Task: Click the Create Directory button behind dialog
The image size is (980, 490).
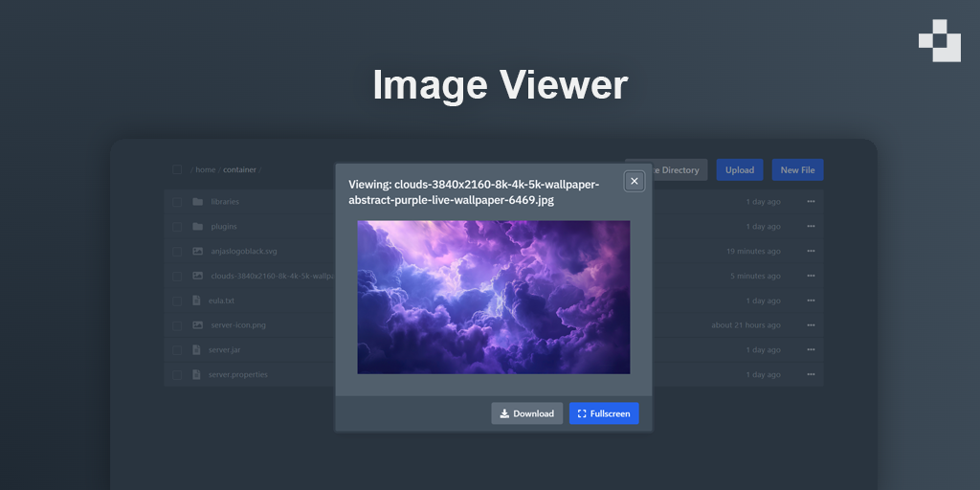Action: pos(680,170)
